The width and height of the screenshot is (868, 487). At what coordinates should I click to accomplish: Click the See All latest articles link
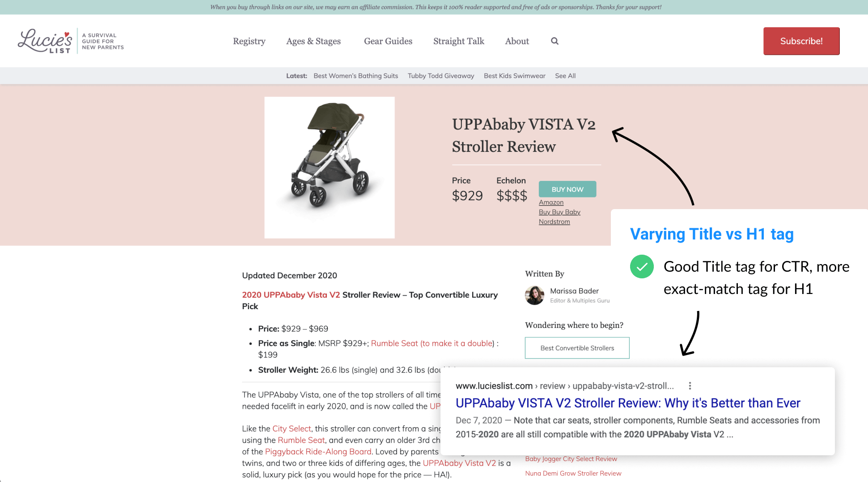click(565, 76)
